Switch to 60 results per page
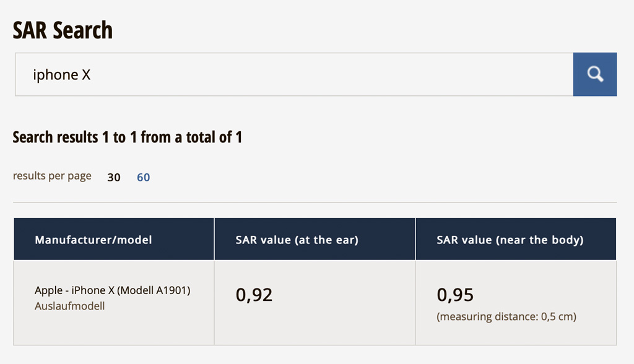 (x=144, y=178)
